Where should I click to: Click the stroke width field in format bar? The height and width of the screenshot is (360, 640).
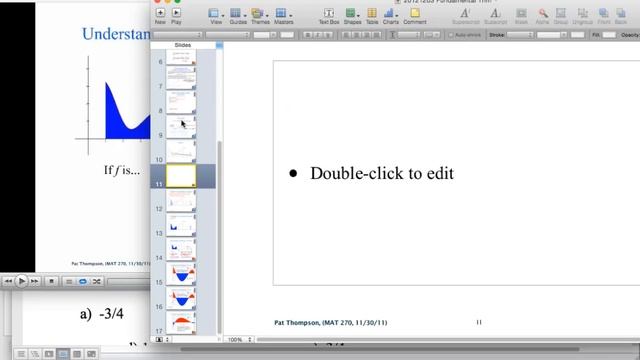tap(551, 35)
